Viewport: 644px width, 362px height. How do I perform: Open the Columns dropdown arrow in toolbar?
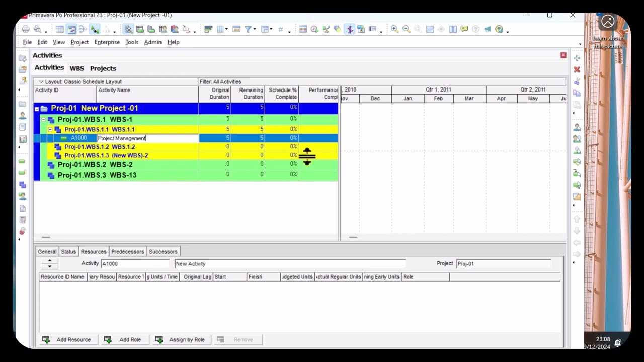coord(226,30)
